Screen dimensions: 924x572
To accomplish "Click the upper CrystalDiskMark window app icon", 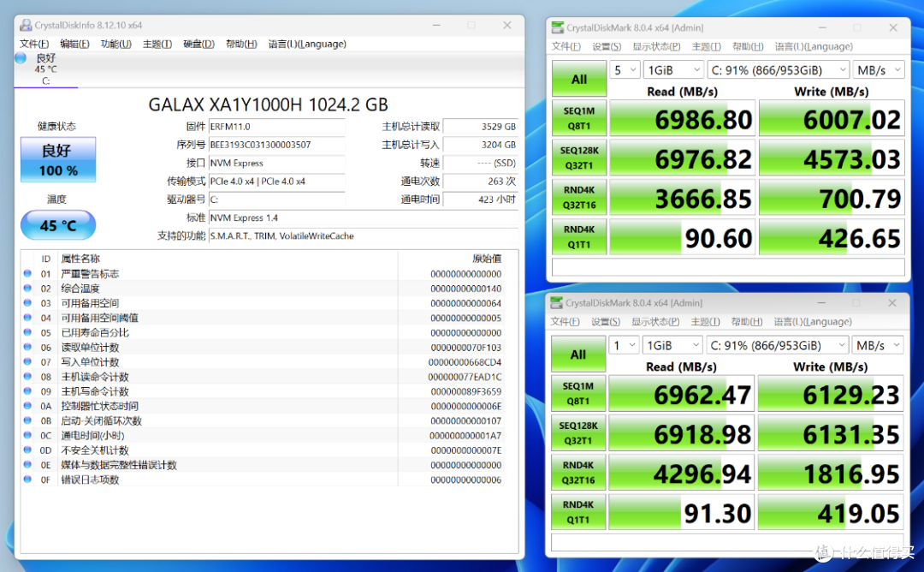I will [x=558, y=27].
